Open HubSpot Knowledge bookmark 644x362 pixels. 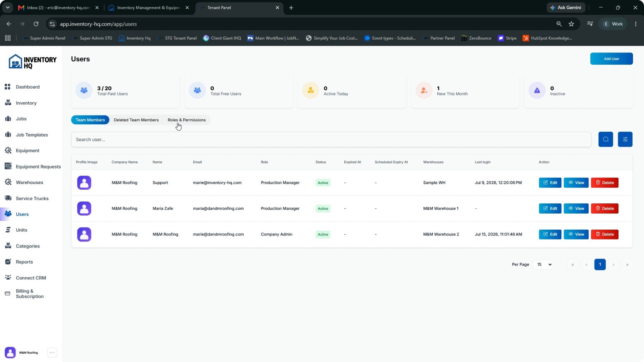click(547, 38)
